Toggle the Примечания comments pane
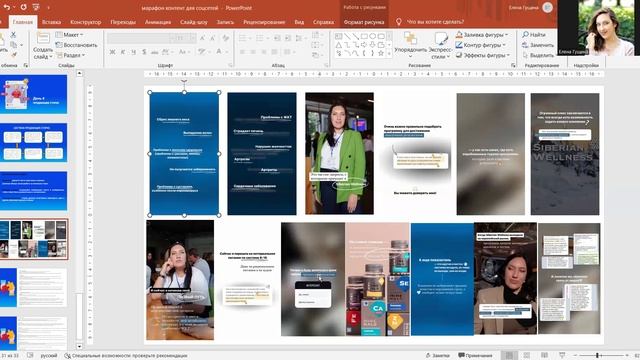 (475, 356)
